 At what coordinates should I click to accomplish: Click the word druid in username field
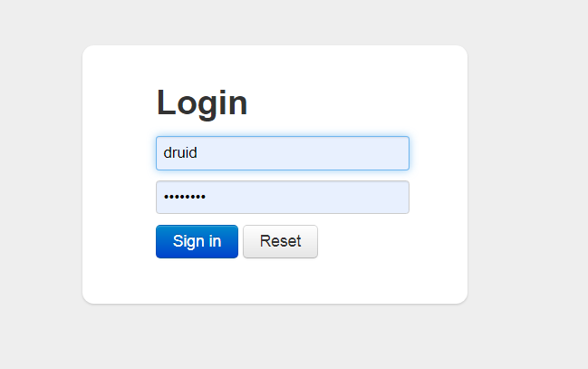[x=180, y=153]
